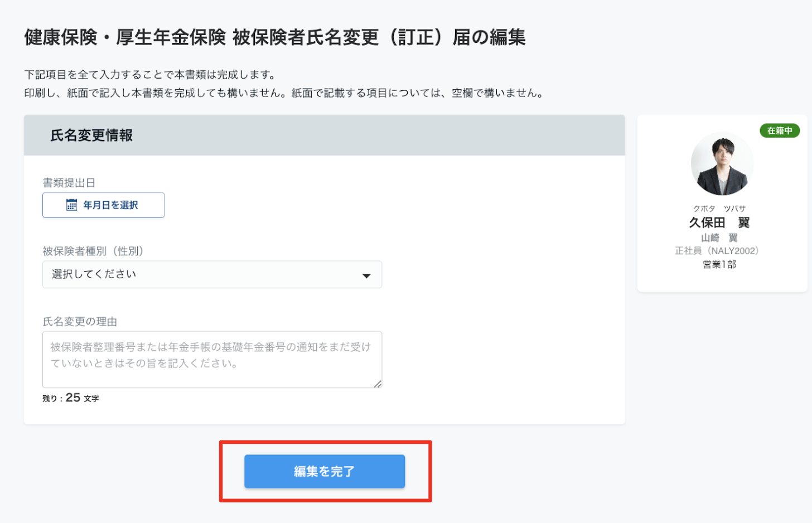Click the 被保険者種別（性別）field label
The width and height of the screenshot is (812, 523).
click(93, 251)
